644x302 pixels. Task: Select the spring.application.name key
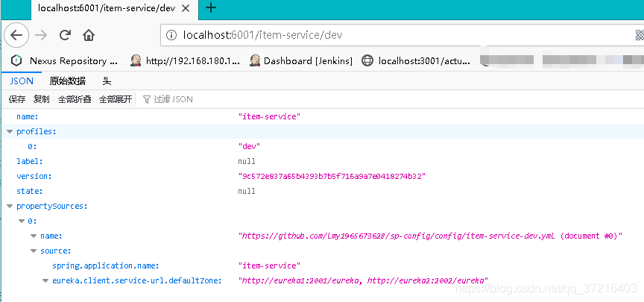pyautogui.click(x=106, y=265)
